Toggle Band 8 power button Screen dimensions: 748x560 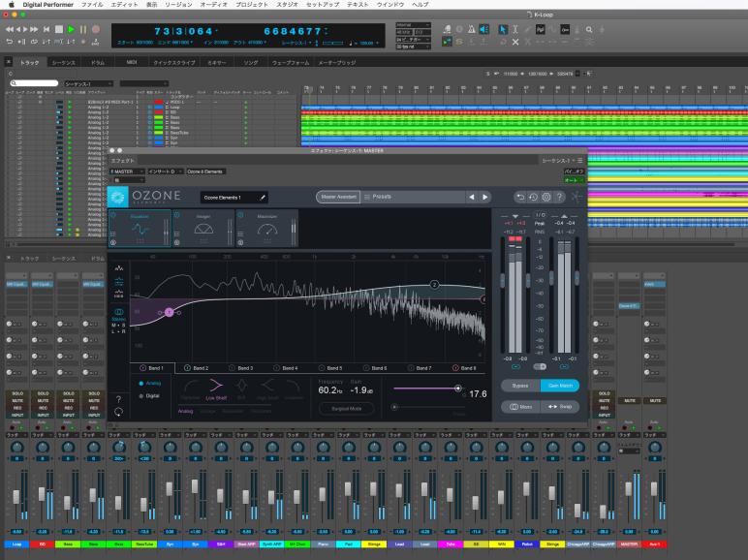[x=455, y=368]
